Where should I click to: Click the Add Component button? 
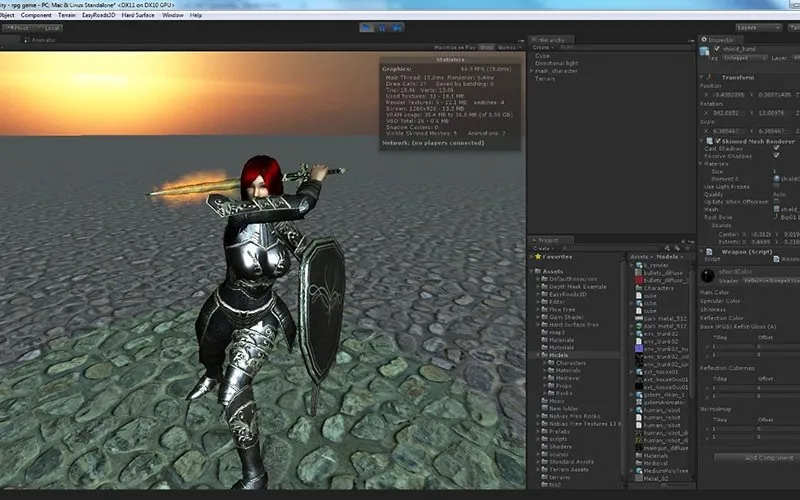(768, 458)
